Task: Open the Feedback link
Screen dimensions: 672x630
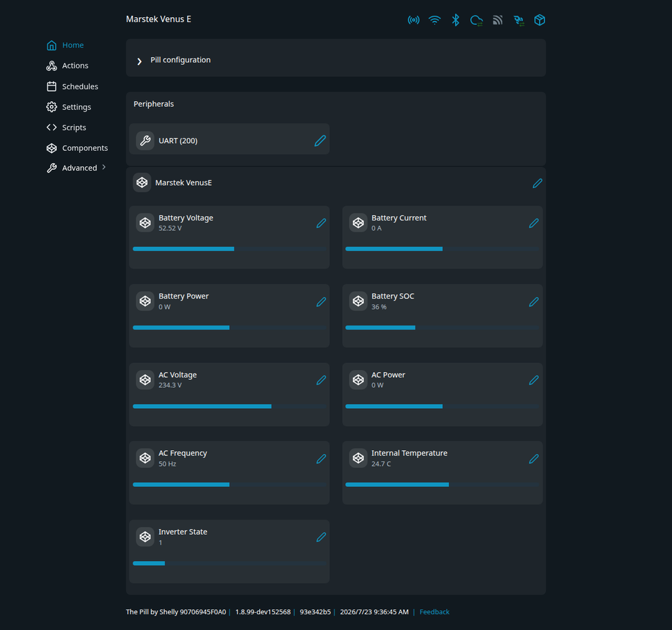Action: pyautogui.click(x=434, y=612)
